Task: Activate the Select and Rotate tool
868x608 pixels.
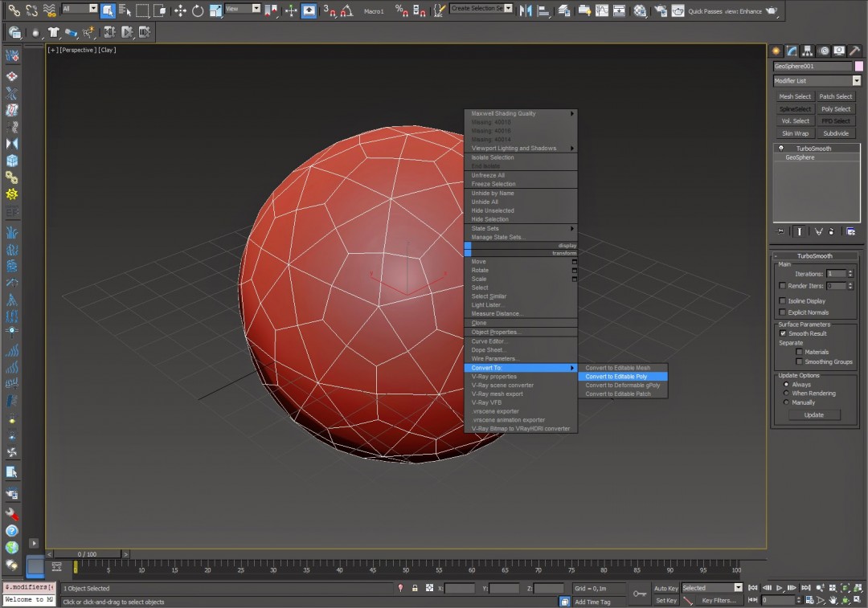Action: point(197,10)
